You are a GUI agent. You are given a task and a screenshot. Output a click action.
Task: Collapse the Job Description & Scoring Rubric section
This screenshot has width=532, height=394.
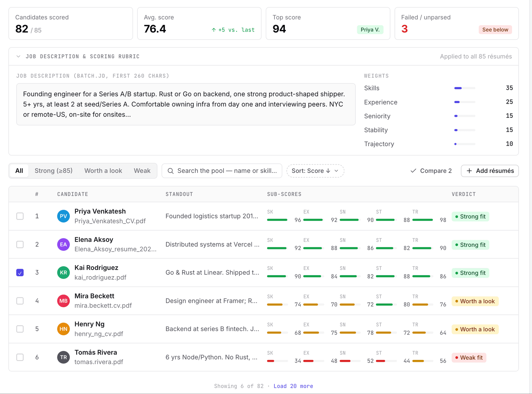pos(18,57)
